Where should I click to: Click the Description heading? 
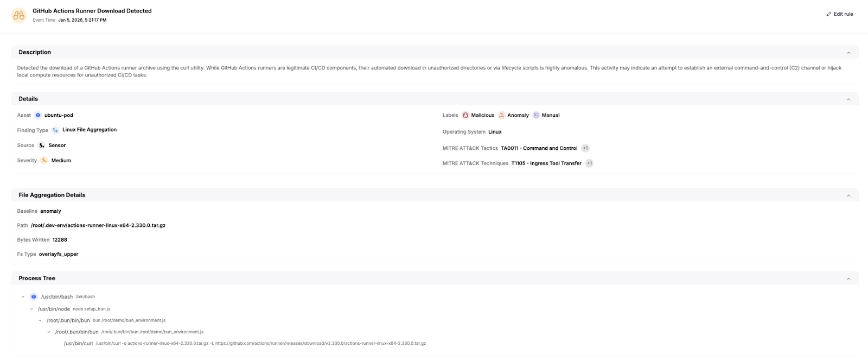click(35, 52)
